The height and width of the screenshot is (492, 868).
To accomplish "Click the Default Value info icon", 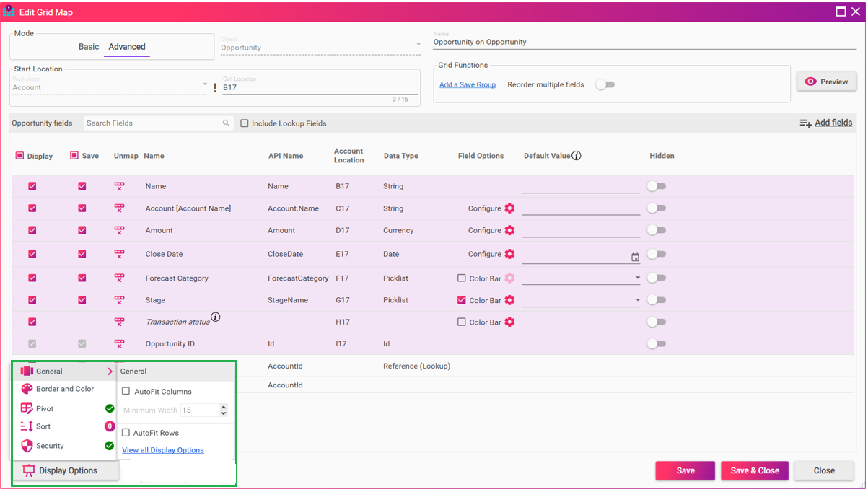I will click(577, 156).
